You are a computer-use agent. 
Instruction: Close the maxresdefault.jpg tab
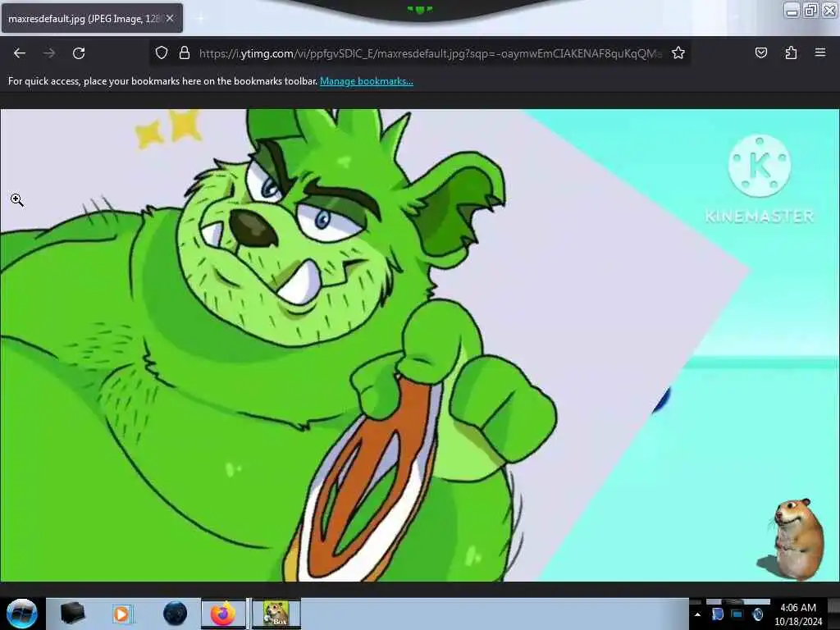(x=170, y=18)
